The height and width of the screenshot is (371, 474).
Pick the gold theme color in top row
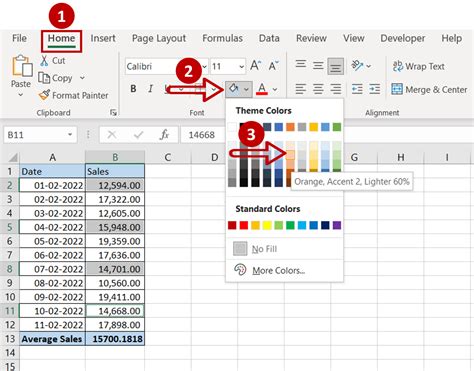[x=314, y=127]
